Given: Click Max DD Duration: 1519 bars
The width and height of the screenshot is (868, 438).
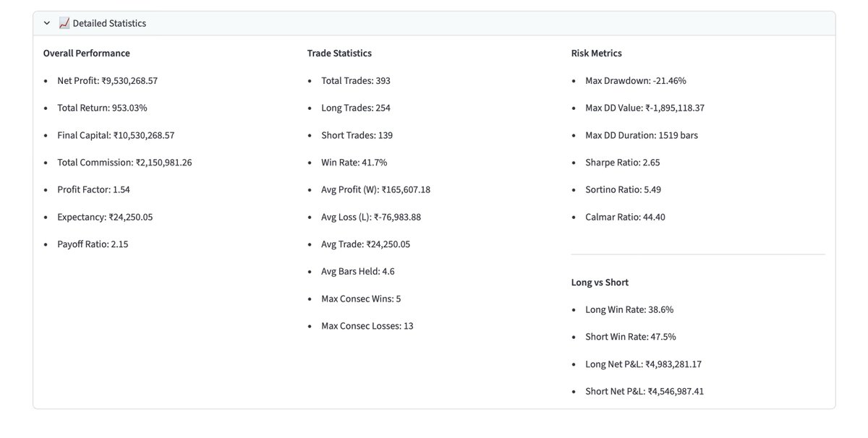Looking at the screenshot, I should click(x=642, y=135).
